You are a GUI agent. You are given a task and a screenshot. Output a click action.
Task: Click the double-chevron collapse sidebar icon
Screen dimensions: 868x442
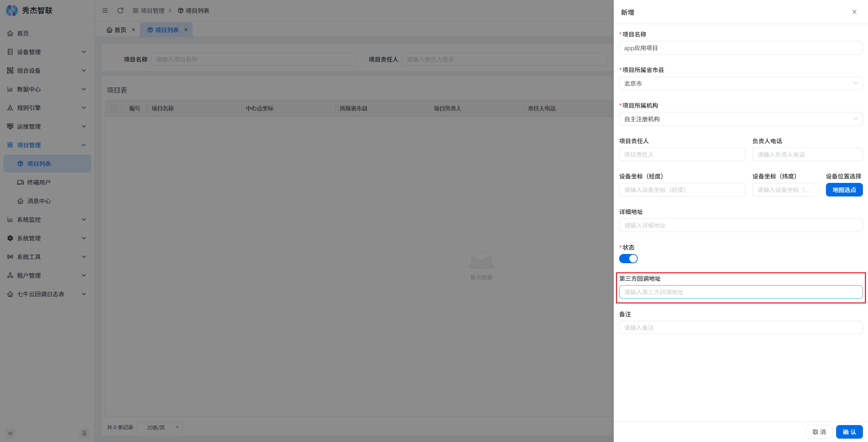10,433
